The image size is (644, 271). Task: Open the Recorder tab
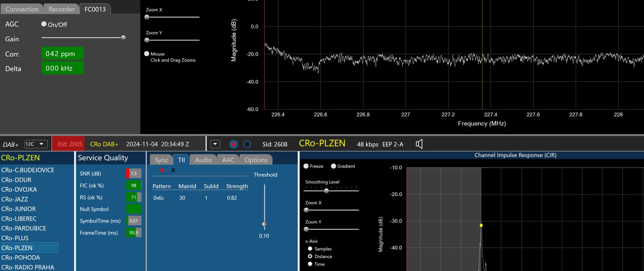61,9
